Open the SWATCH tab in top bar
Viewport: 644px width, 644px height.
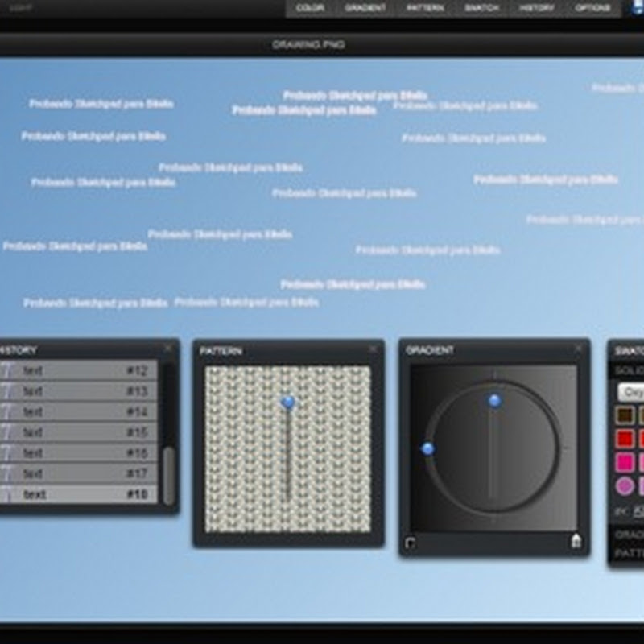[x=481, y=8]
